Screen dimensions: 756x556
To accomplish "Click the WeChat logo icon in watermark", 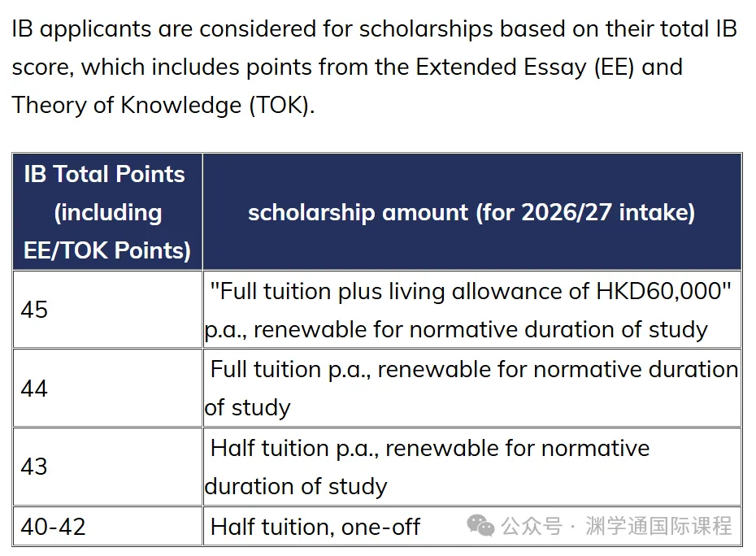I will 480,526.
